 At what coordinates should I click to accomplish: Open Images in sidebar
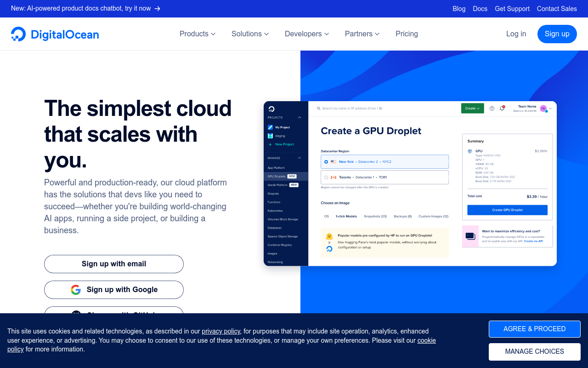tap(272, 253)
